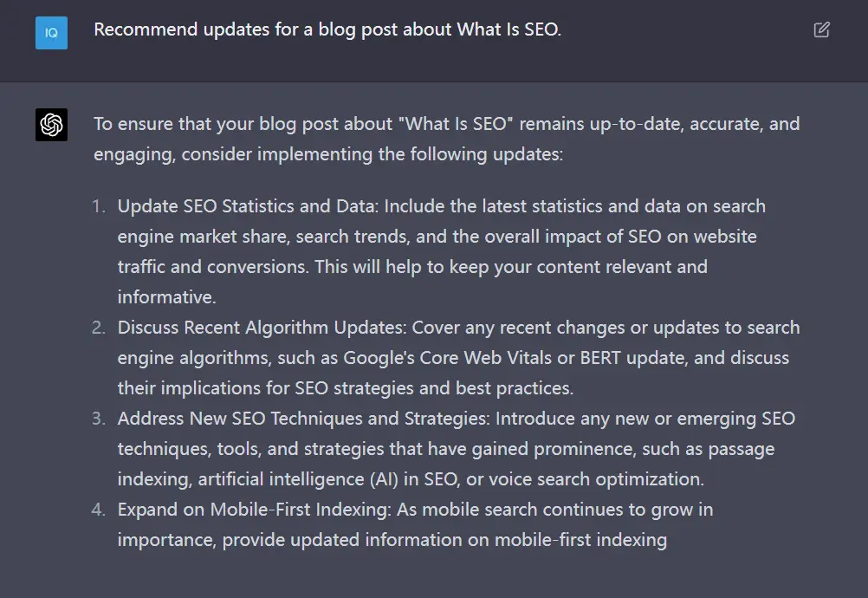Click the user prompt about What Is SEO
Screen dimensions: 868x598
[x=327, y=29]
